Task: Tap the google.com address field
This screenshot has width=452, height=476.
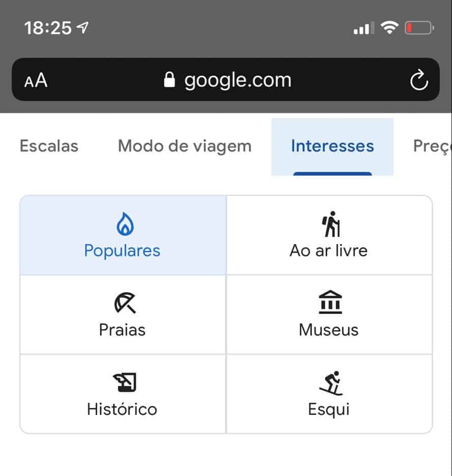Action: 238,80
